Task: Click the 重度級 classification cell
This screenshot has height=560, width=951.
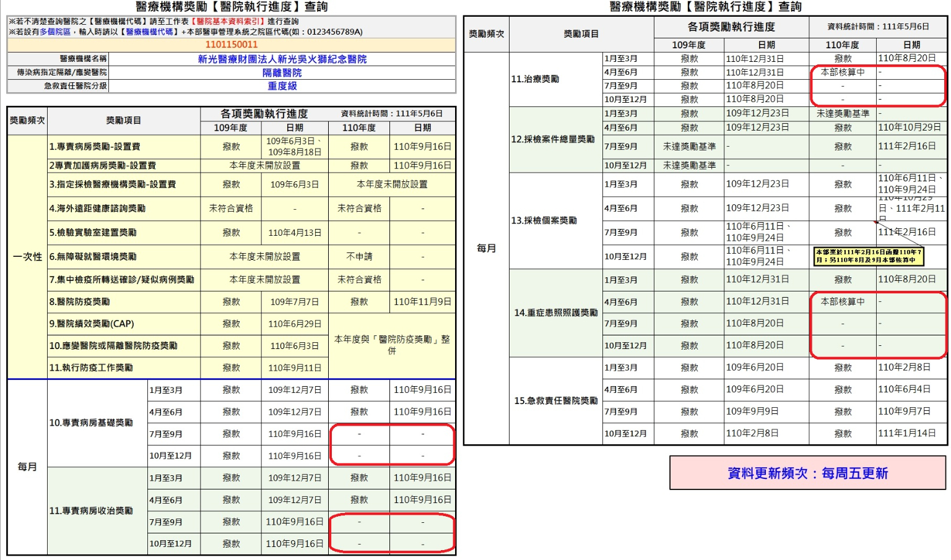Action: (x=282, y=86)
